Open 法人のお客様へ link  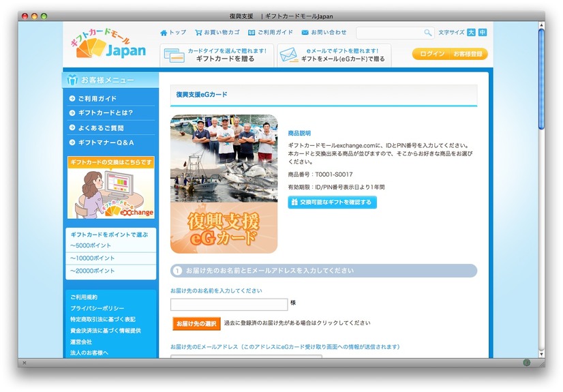click(89, 352)
